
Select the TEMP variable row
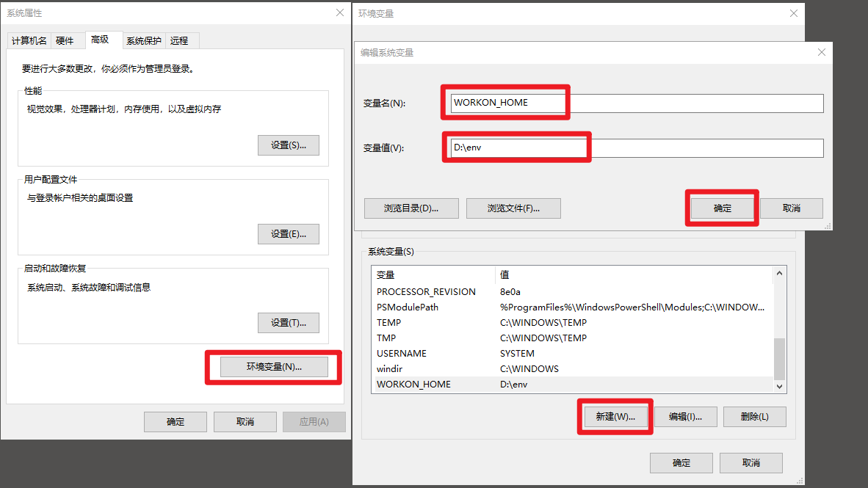573,323
